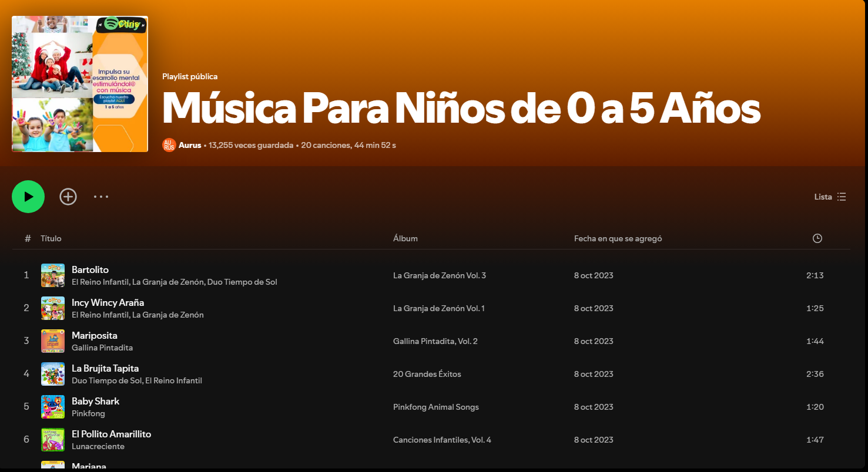This screenshot has height=472, width=868.
Task: Open album Pinkfong Animal Songs
Action: click(x=436, y=407)
